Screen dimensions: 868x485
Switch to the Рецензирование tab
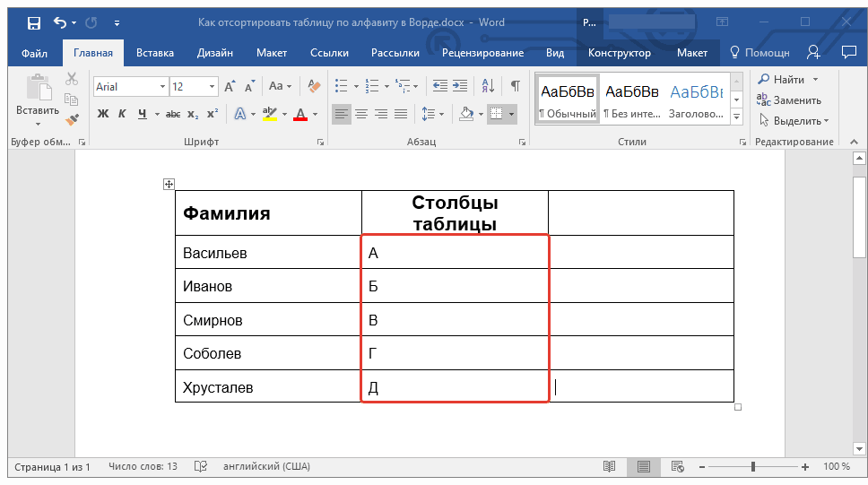pyautogui.click(x=482, y=53)
